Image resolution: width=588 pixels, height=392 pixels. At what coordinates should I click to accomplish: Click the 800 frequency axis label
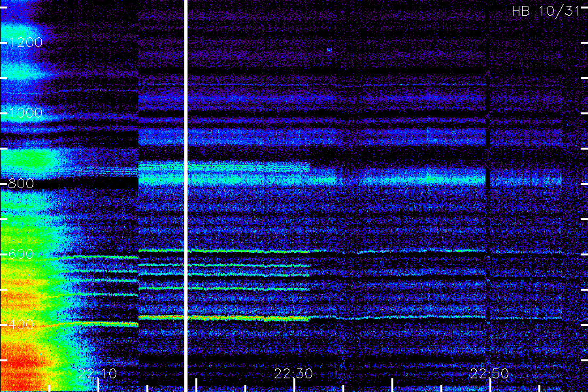pyautogui.click(x=21, y=184)
